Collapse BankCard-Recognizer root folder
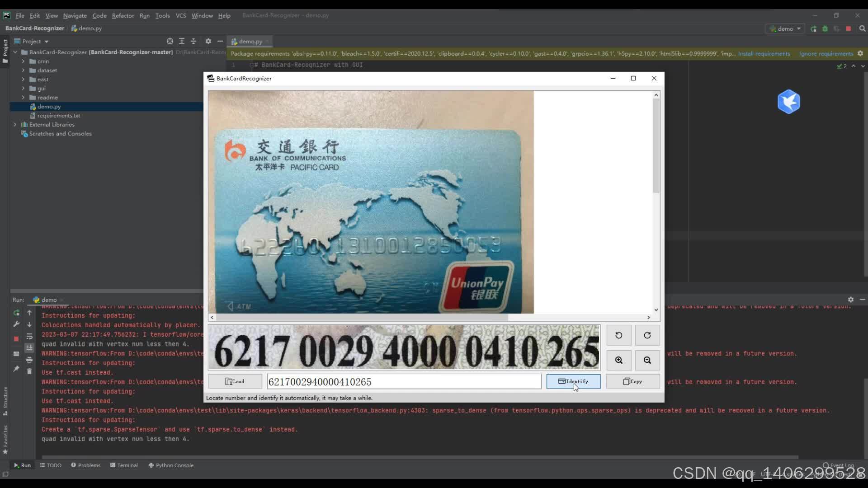 coord(15,52)
